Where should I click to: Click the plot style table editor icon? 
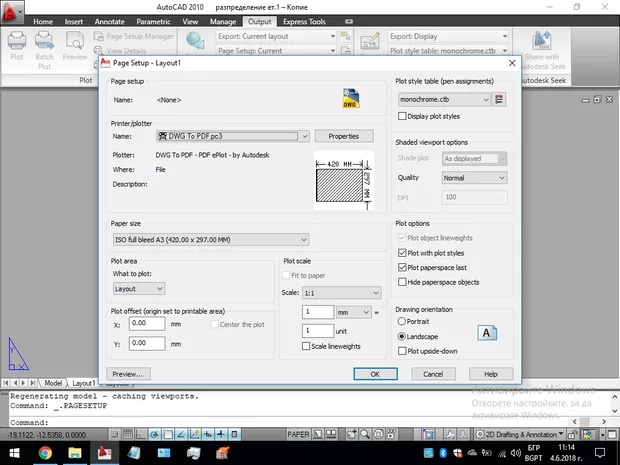point(501,99)
